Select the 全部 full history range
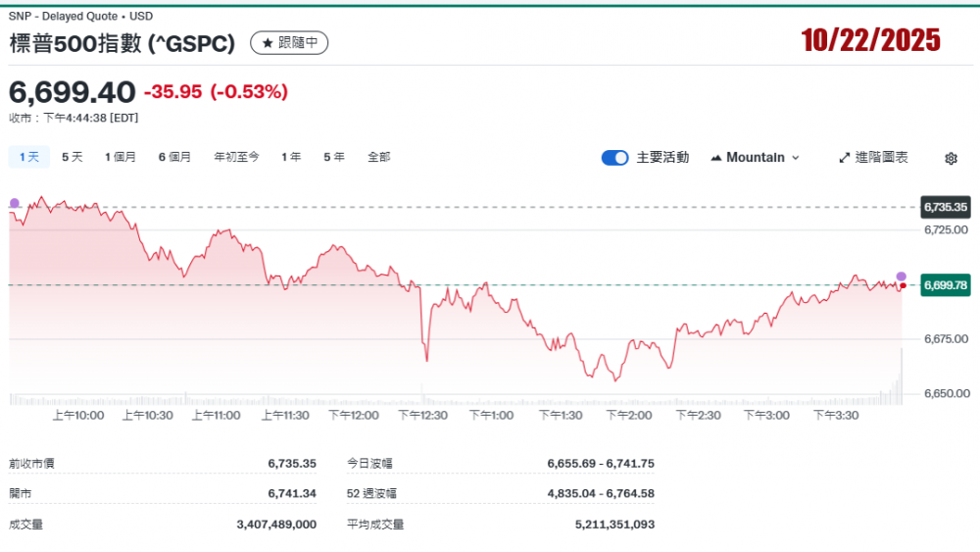The width and height of the screenshot is (980, 552). click(379, 157)
